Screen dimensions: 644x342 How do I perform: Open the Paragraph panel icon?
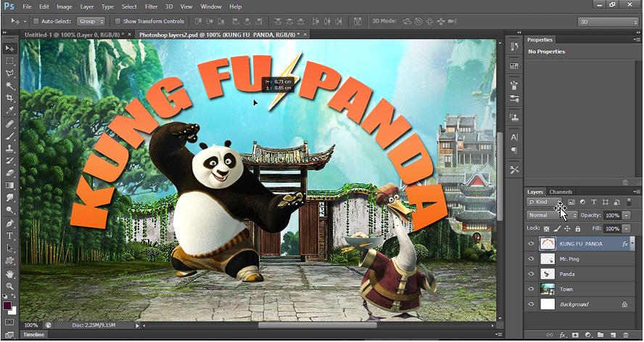514,150
